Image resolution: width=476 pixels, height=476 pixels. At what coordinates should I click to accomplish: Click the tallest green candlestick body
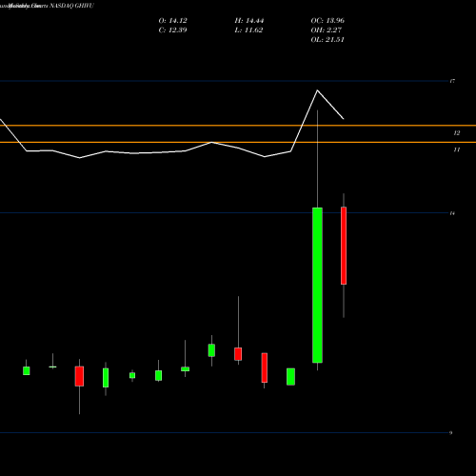[317, 285]
